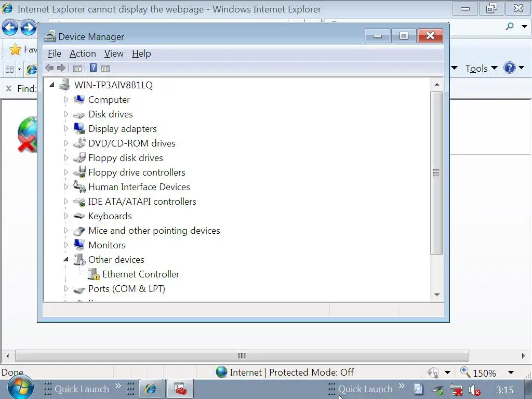Click the Internet Explorer search magnifier icon
Image resolution: width=532 pixels, height=399 pixels.
(x=510, y=26)
